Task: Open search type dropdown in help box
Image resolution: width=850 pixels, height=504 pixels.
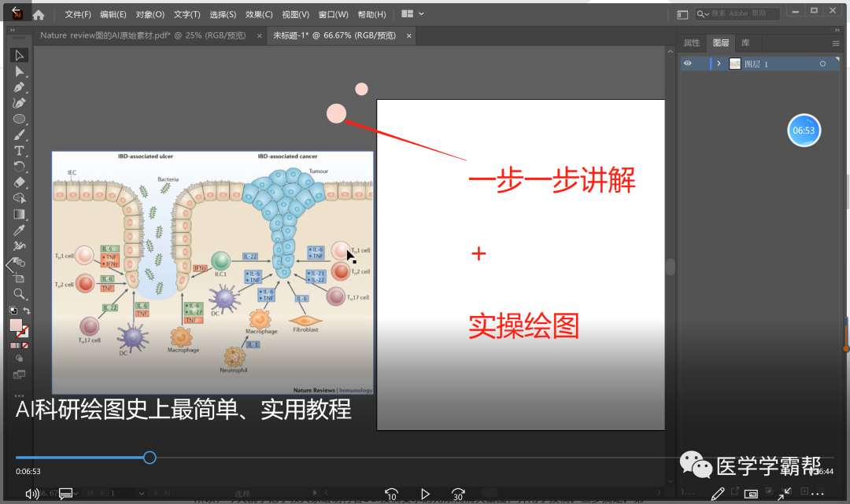Action: (x=703, y=14)
